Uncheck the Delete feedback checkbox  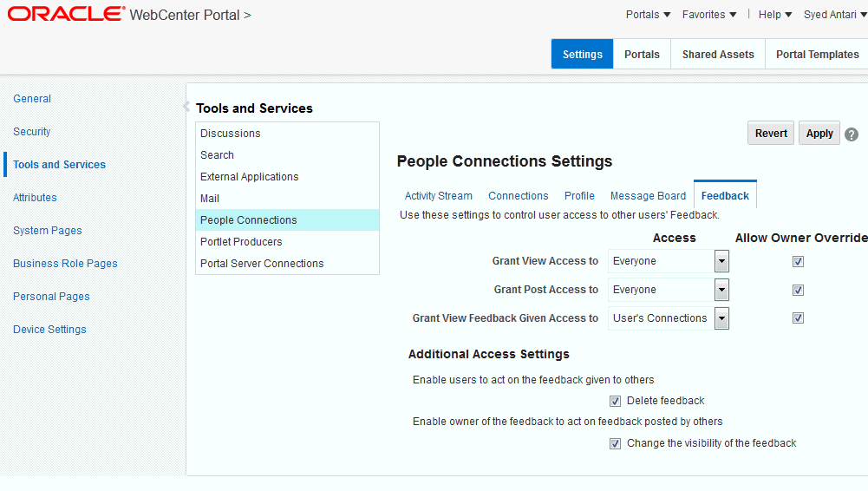tap(615, 401)
